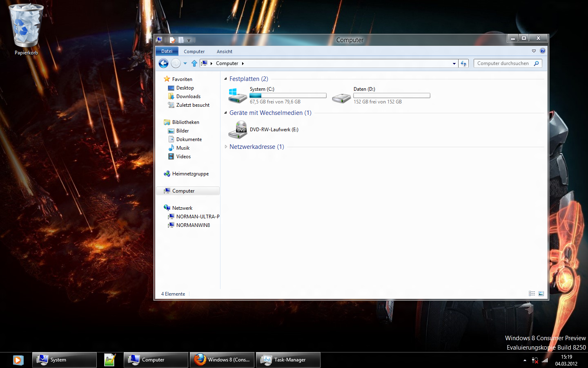Click the search magnifier icon

[537, 63]
